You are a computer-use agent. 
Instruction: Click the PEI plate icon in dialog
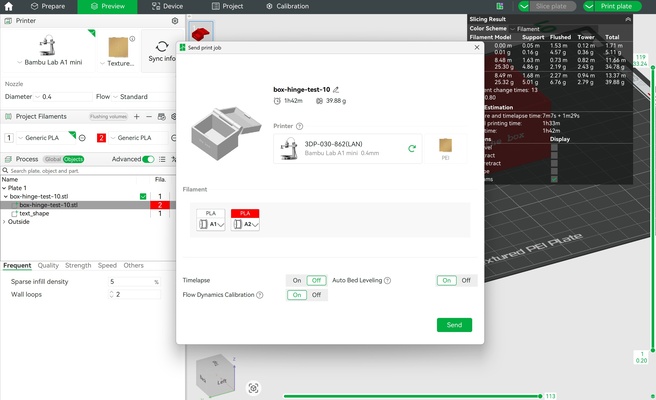point(445,148)
